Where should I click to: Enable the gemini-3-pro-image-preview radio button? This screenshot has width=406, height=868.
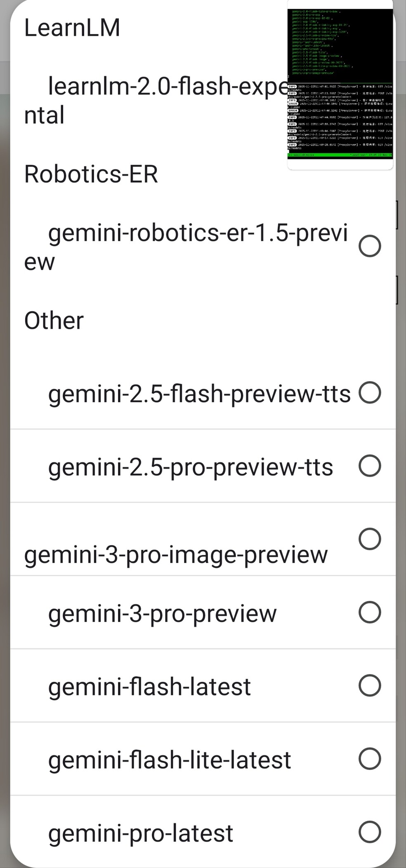pos(370,539)
